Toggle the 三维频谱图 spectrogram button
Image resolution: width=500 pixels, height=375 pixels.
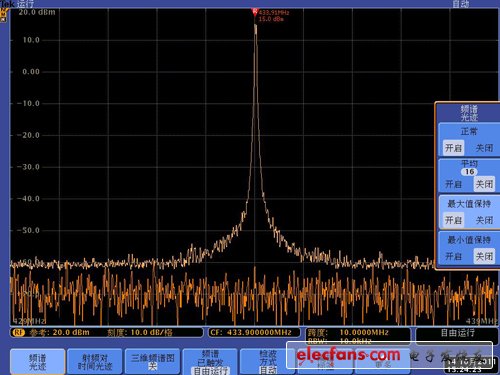tap(152, 362)
